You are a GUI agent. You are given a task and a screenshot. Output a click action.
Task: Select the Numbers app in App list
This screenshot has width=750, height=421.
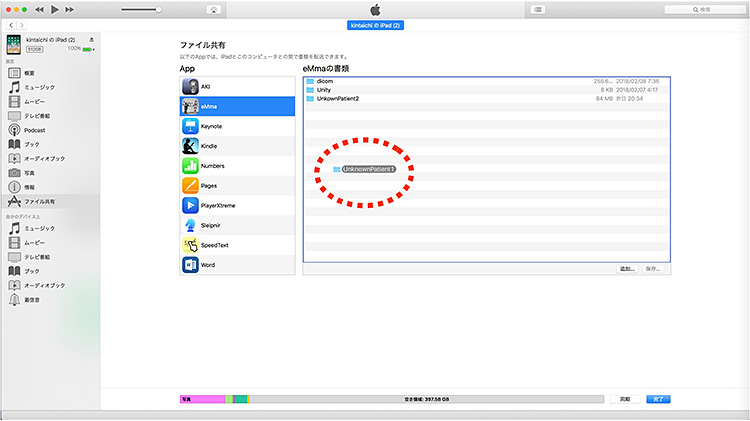pos(237,166)
